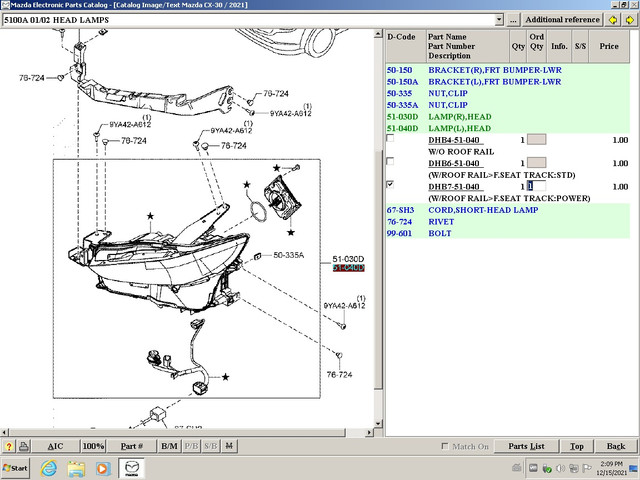Click the D-Code column header

click(x=406, y=46)
